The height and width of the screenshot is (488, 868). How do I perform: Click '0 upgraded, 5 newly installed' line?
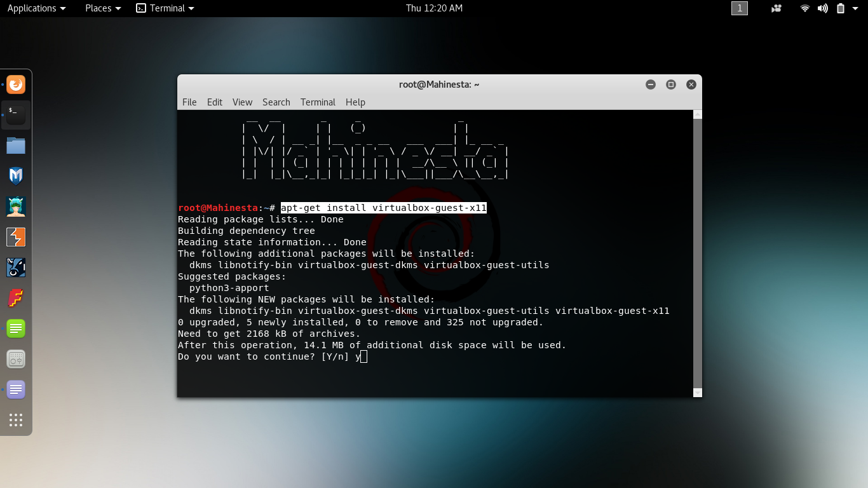(361, 322)
